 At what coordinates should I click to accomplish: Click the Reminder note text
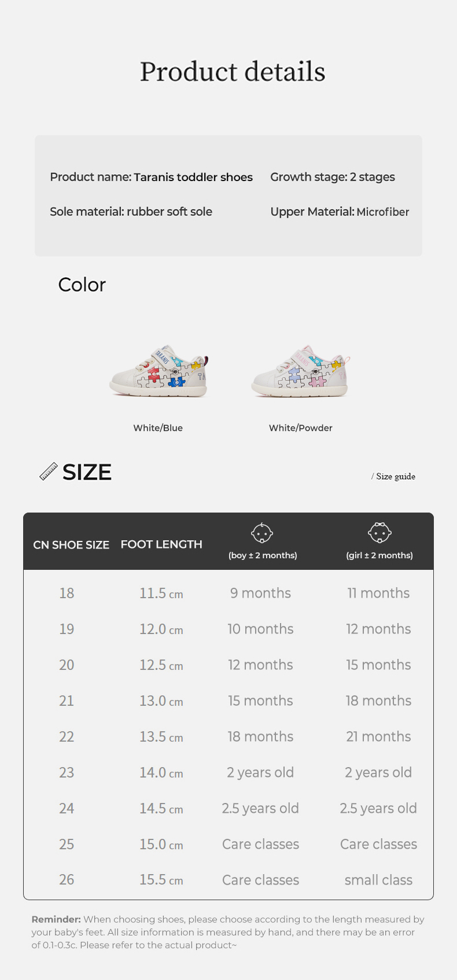coord(228,932)
